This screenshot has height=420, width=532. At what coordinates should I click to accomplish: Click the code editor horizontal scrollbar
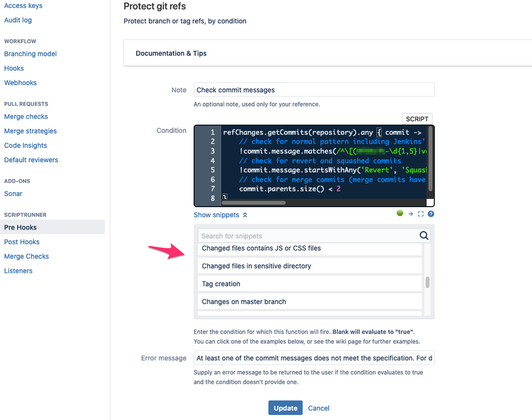(x=253, y=203)
